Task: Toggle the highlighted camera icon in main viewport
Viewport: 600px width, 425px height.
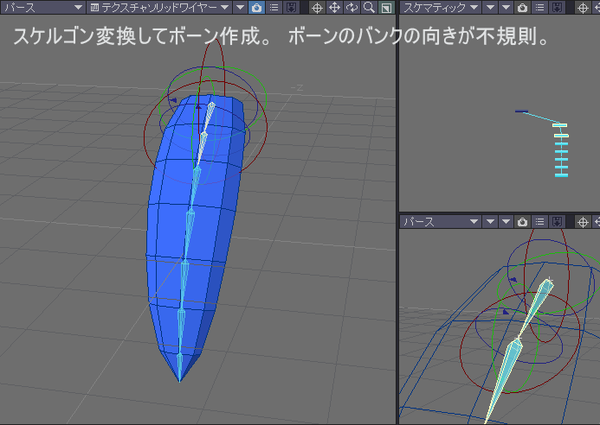Action: click(256, 7)
